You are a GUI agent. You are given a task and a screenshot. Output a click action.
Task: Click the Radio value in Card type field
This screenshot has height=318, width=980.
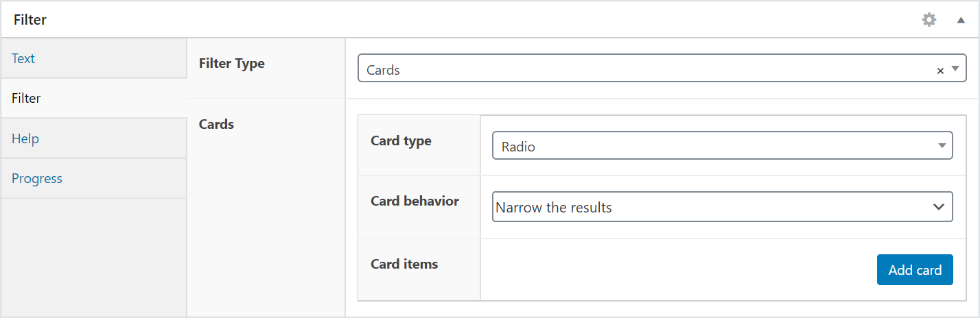click(518, 147)
